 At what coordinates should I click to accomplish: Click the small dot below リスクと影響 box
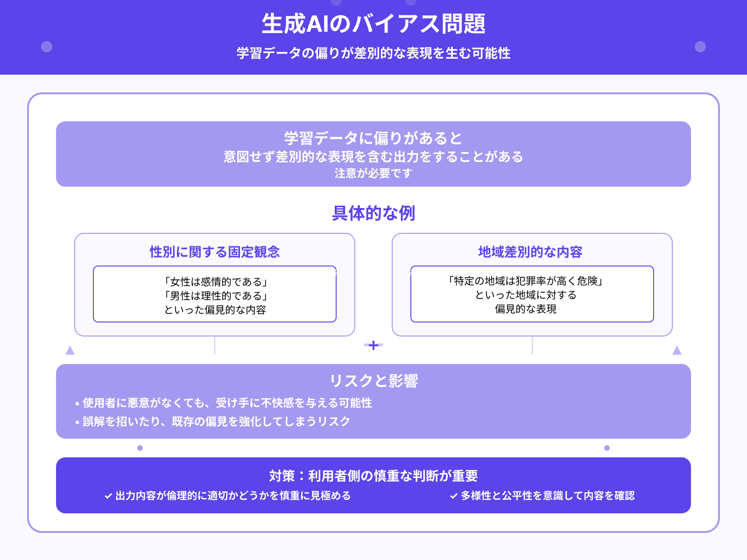coord(140,447)
